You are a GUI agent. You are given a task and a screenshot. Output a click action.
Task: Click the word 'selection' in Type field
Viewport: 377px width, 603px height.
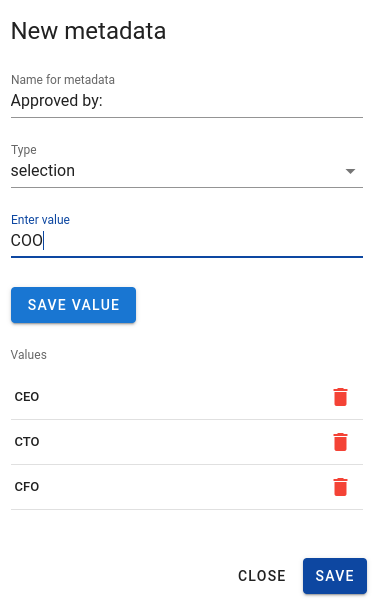tap(43, 171)
